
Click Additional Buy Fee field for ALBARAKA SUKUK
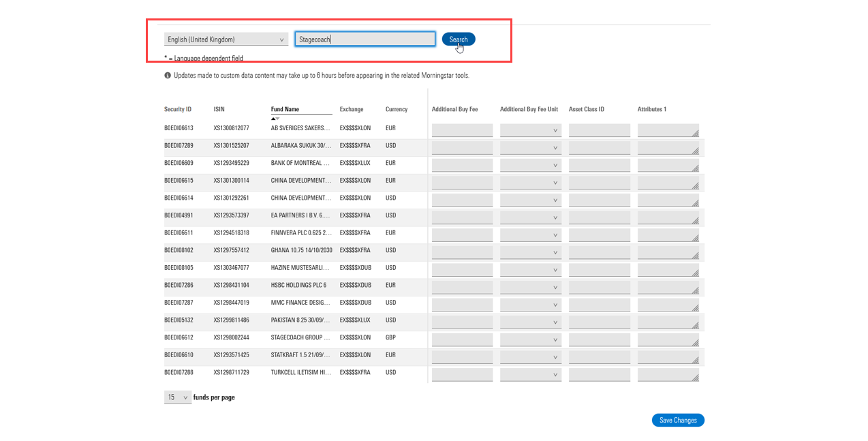pos(462,147)
